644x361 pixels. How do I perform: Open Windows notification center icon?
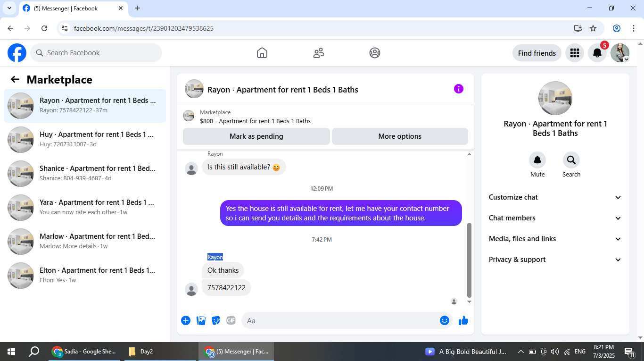pyautogui.click(x=630, y=352)
